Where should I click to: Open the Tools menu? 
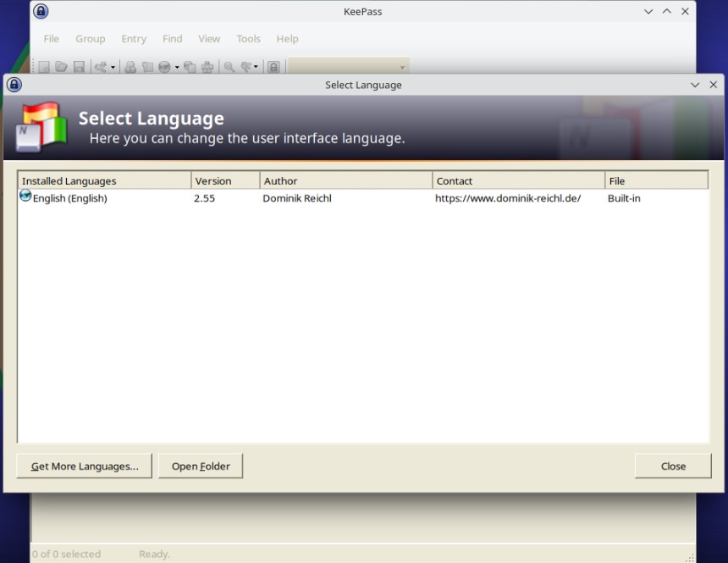pyautogui.click(x=248, y=39)
